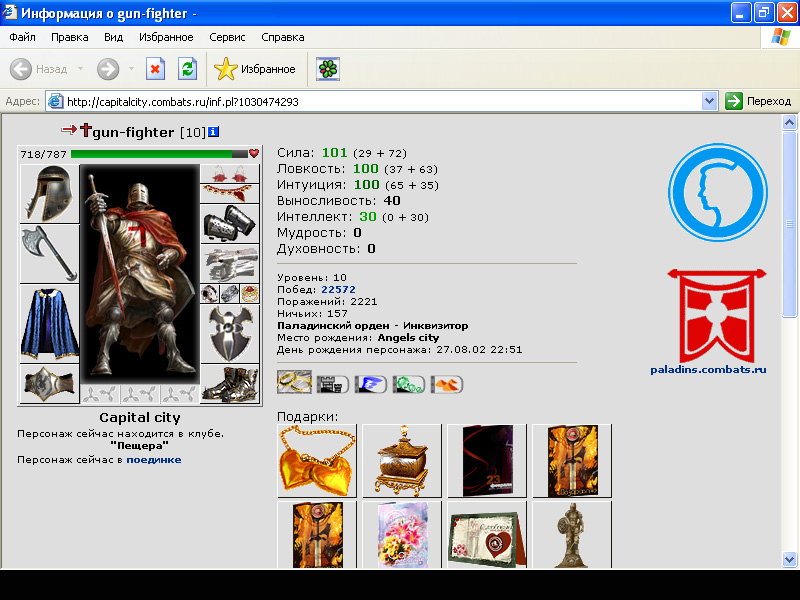This screenshot has width=800, height=600.
Task: Follow the поединке battle link
Action: coord(154,460)
